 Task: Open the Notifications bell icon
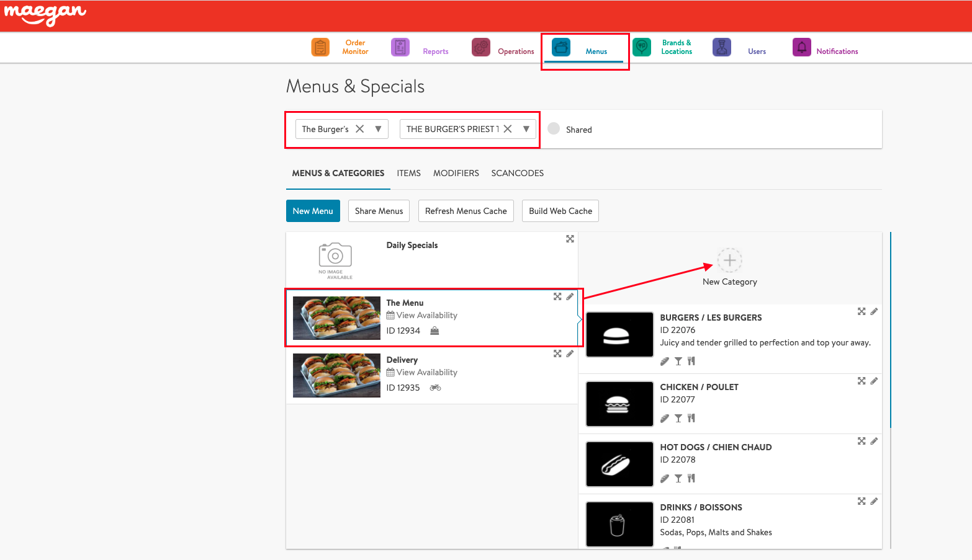click(x=802, y=47)
